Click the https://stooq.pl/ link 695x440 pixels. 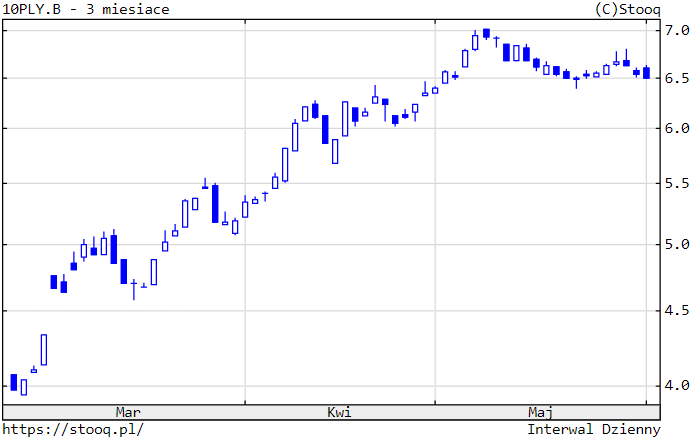click(x=74, y=429)
